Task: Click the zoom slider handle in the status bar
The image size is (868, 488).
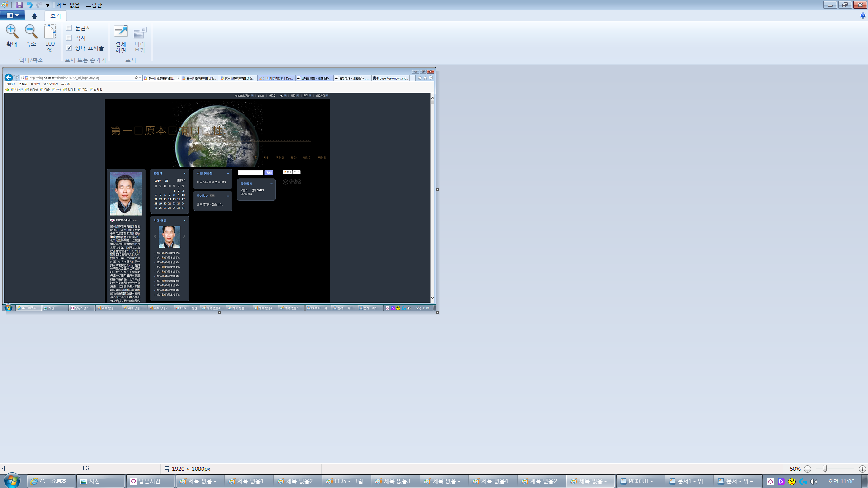Action: 825,469
